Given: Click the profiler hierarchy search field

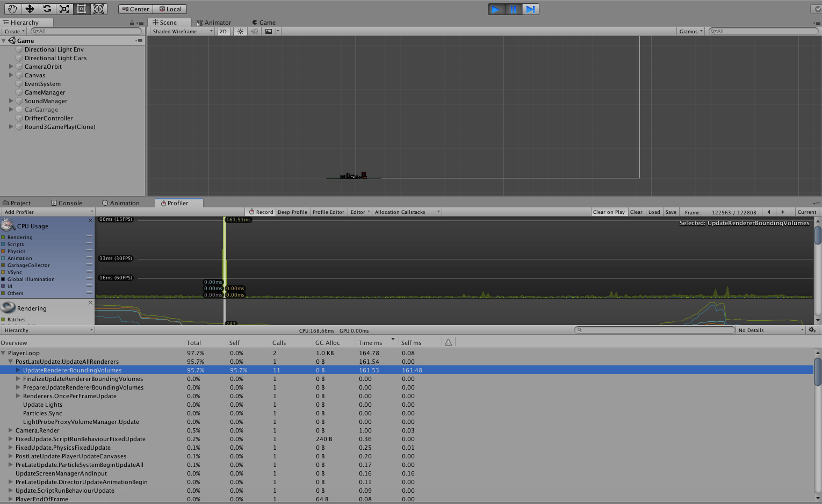Looking at the screenshot, I should pyautogui.click(x=654, y=330).
